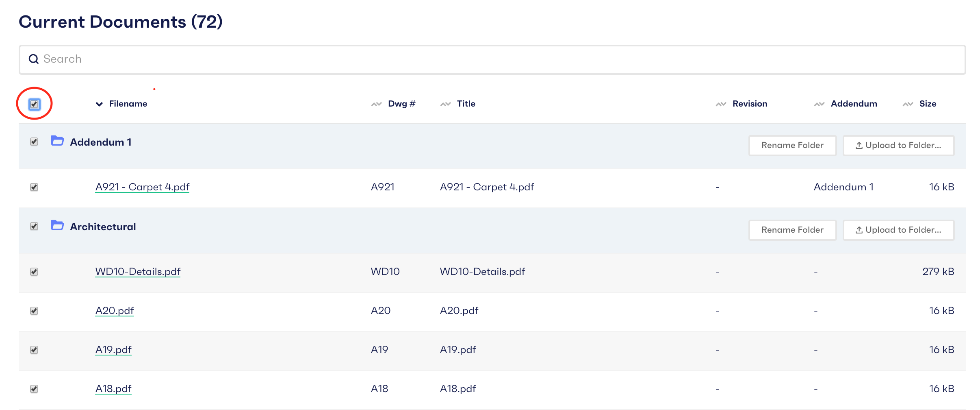
Task: Rename the Architectural folder
Action: 792,230
